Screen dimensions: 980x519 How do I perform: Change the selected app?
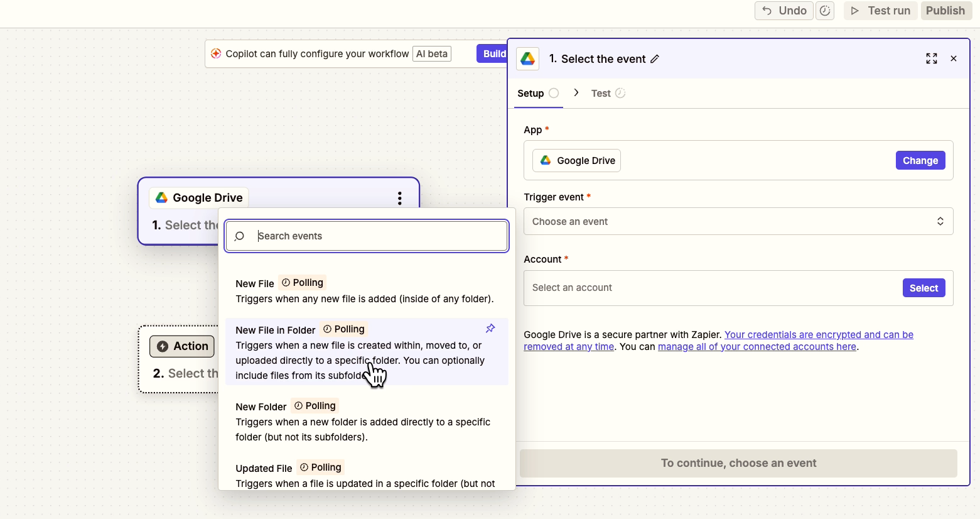920,160
